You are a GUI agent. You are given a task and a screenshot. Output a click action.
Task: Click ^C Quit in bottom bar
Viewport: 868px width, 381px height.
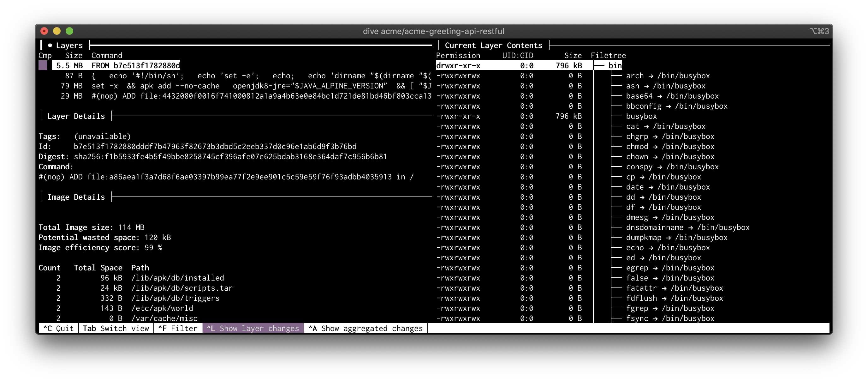click(x=58, y=328)
